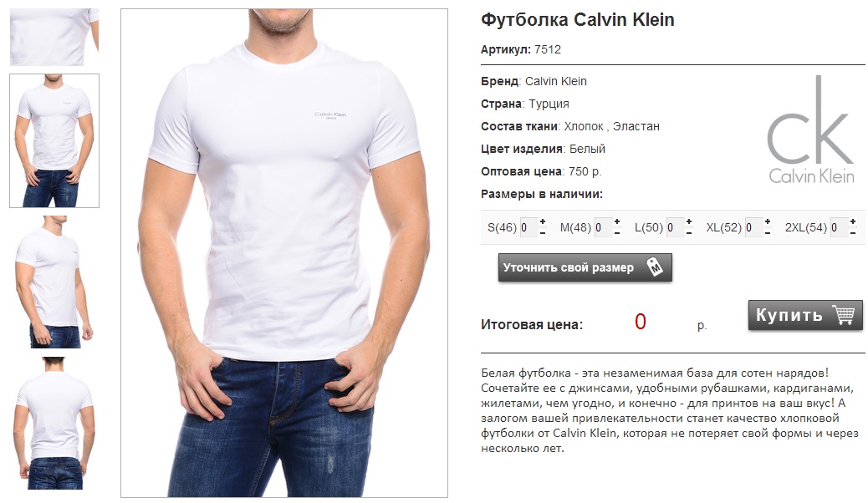
Task: Focus the XL(52) quantity field
Action: [754, 227]
